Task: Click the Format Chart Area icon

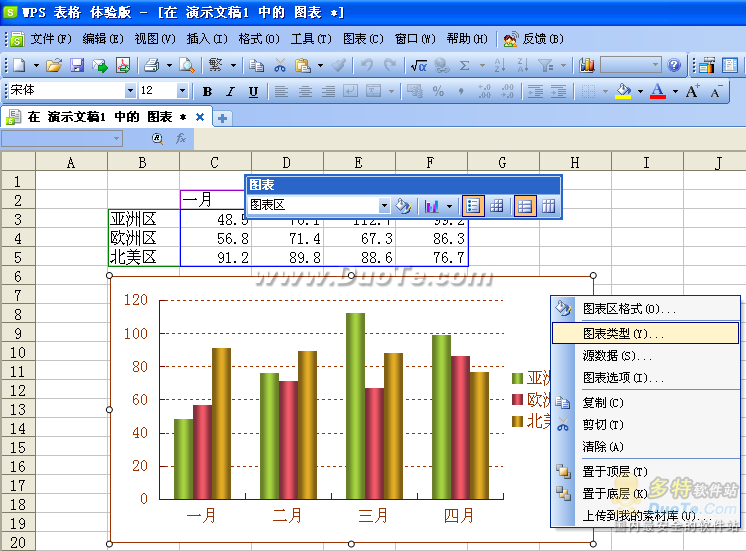Action: pos(402,206)
